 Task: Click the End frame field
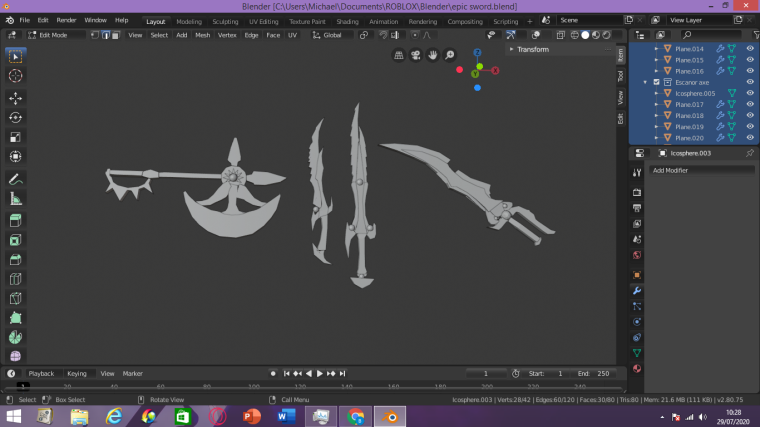point(593,374)
